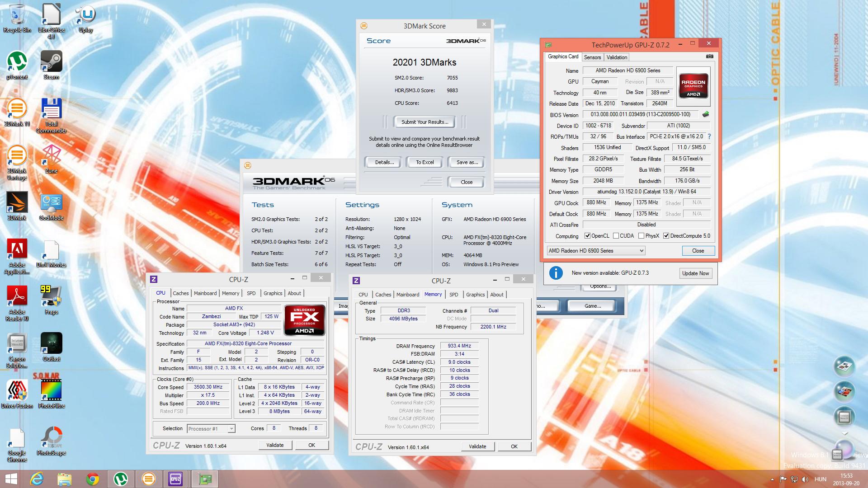Open Total Commander desktop icon
The width and height of the screenshot is (868, 488).
click(x=51, y=116)
